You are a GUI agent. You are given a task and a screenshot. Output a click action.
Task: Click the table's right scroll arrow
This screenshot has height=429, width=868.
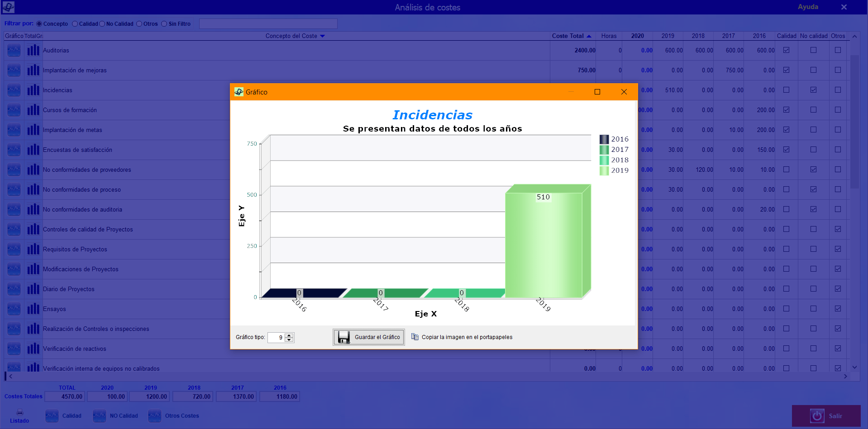click(x=845, y=376)
